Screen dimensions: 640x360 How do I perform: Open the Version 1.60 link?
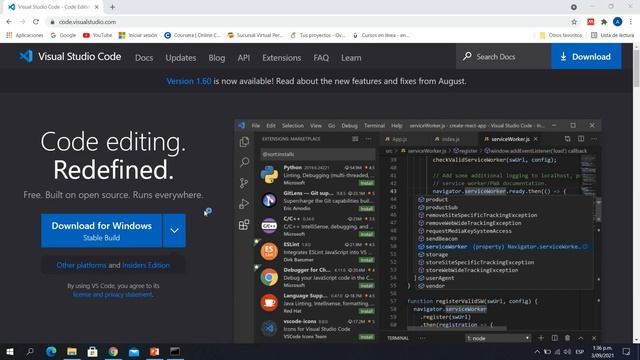189,81
